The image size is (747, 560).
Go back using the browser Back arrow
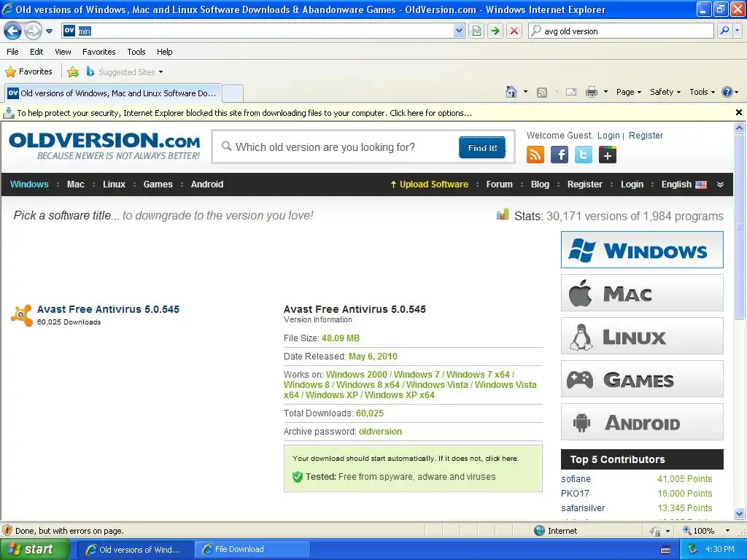tap(12, 31)
